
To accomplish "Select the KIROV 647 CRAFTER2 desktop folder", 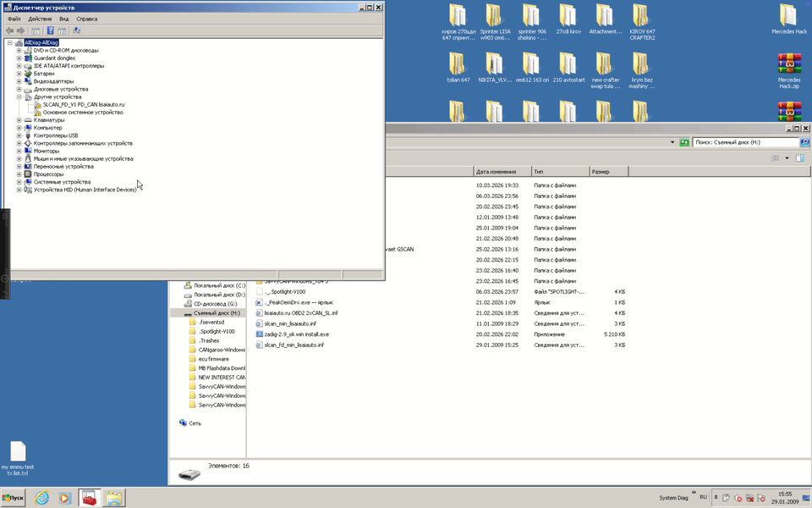I will [641, 22].
